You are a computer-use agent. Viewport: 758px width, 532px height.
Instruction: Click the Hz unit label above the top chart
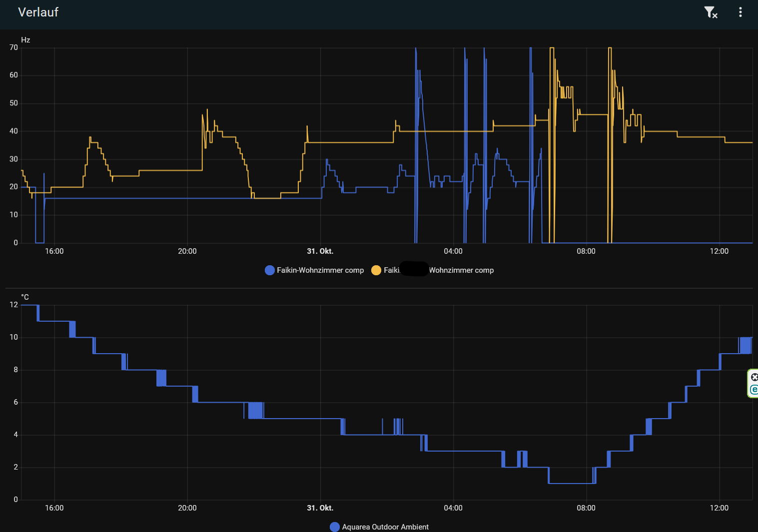[x=25, y=40]
